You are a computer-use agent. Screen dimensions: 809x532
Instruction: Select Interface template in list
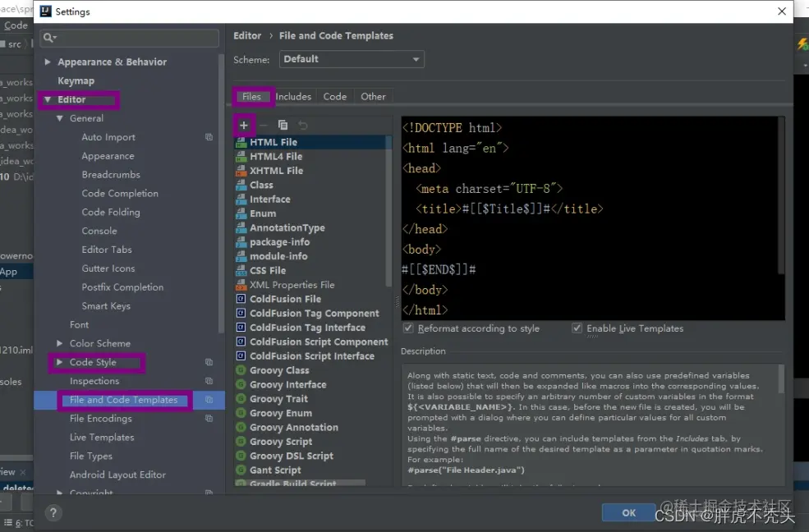(270, 199)
